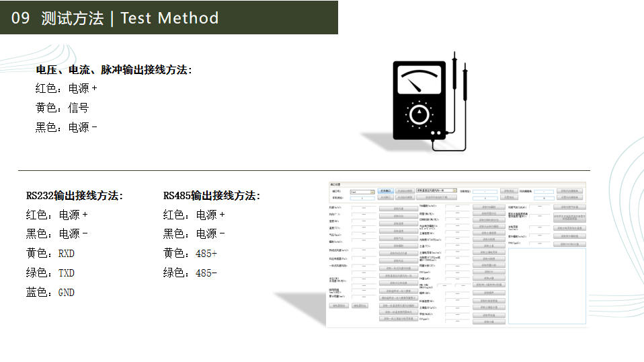This screenshot has width=644, height=362.
Task: Select the heading "RS485输出接线方法"
Action: tap(211, 196)
